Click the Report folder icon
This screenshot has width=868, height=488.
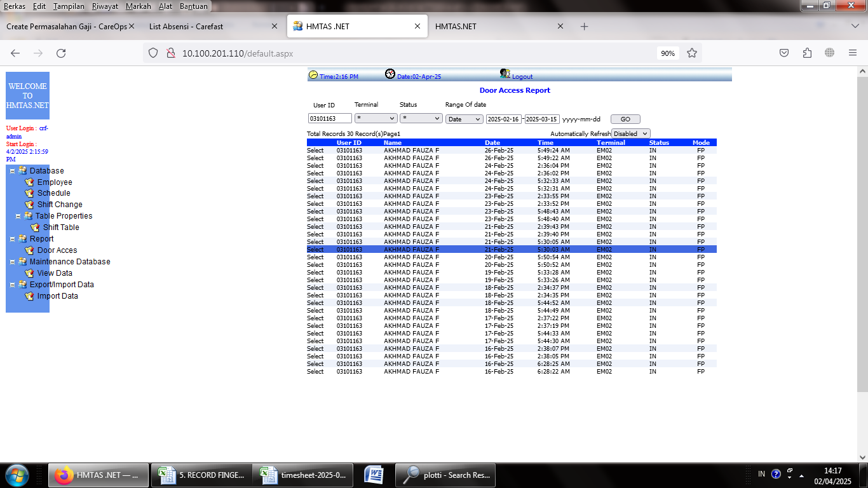23,239
